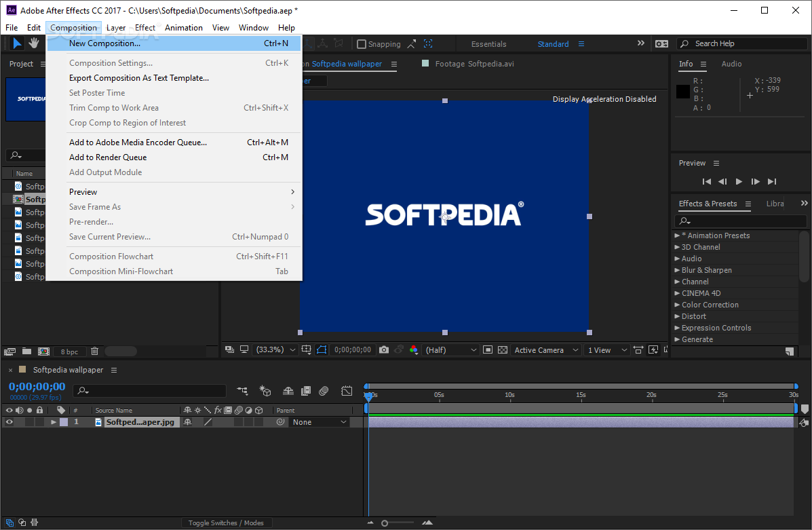Click the current time indicator on the timeline
812x530 pixels.
[368, 396]
